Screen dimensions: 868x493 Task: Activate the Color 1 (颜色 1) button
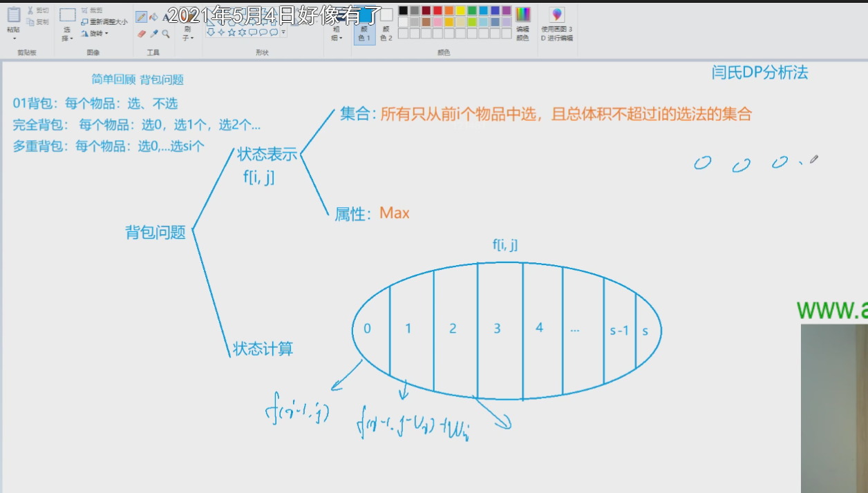(365, 26)
